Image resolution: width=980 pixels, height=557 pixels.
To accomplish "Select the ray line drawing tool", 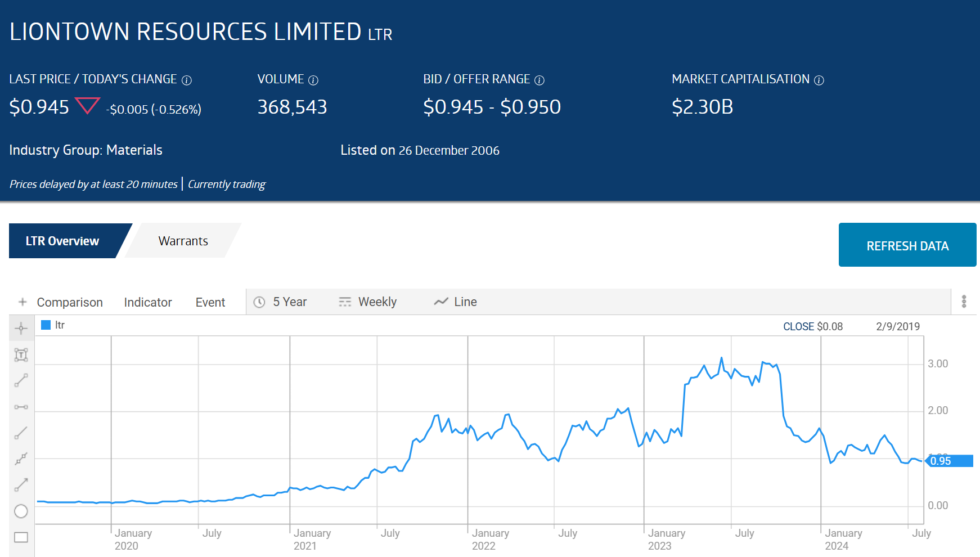I will click(21, 433).
